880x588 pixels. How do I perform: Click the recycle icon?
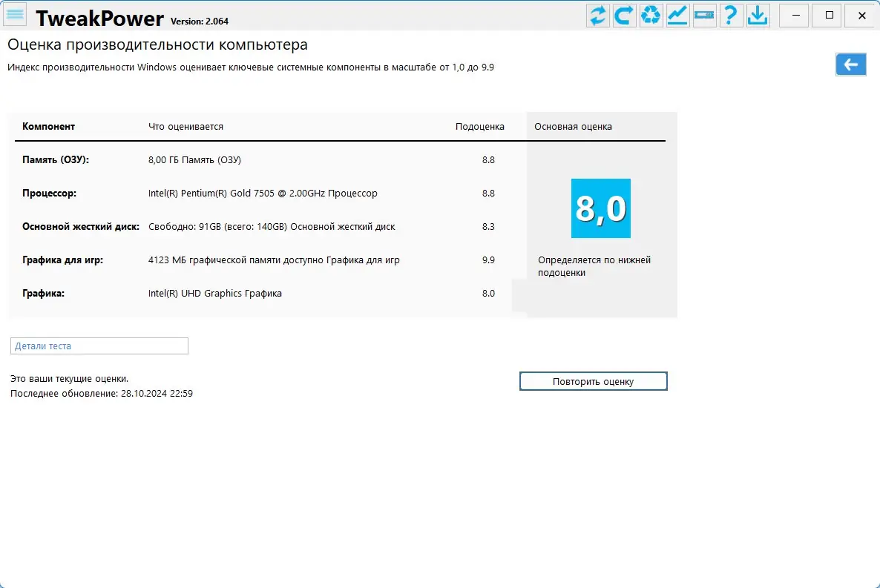point(651,15)
